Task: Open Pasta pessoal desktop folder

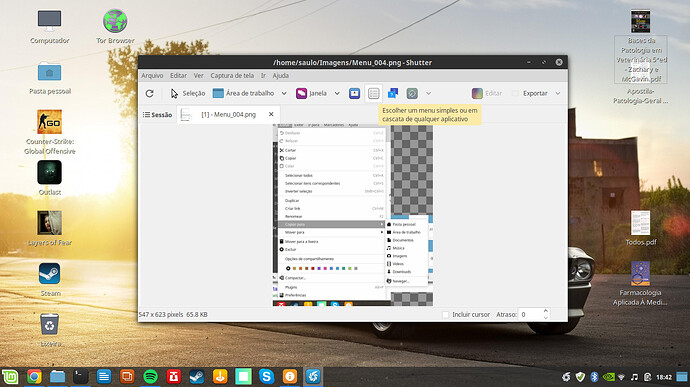Action: click(50, 78)
